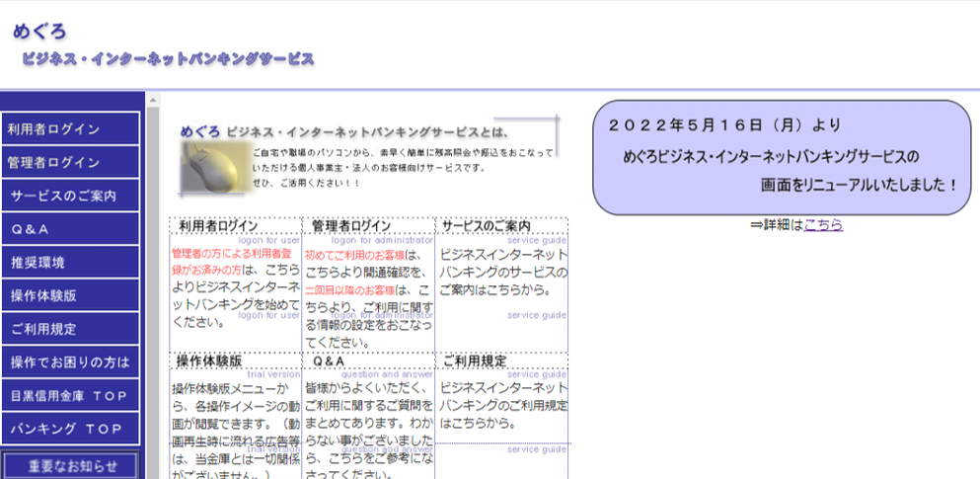Click the computer mouse image
Image resolution: width=980 pixels, height=479 pixels.
[217, 167]
